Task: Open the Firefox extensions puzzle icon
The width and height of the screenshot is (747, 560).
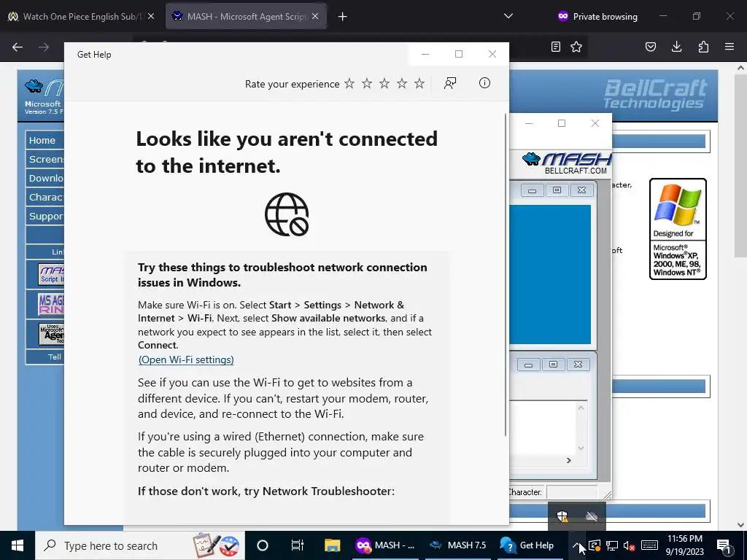Action: (x=703, y=47)
